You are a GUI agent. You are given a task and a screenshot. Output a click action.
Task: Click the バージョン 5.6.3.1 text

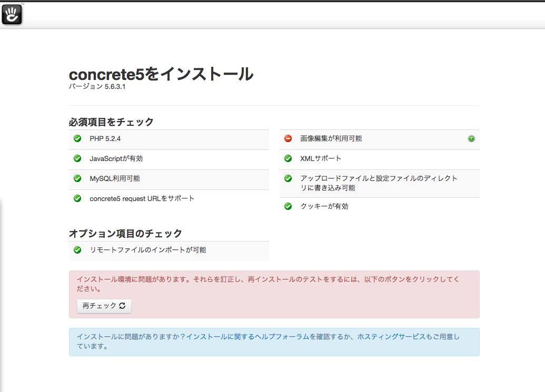[x=97, y=86]
